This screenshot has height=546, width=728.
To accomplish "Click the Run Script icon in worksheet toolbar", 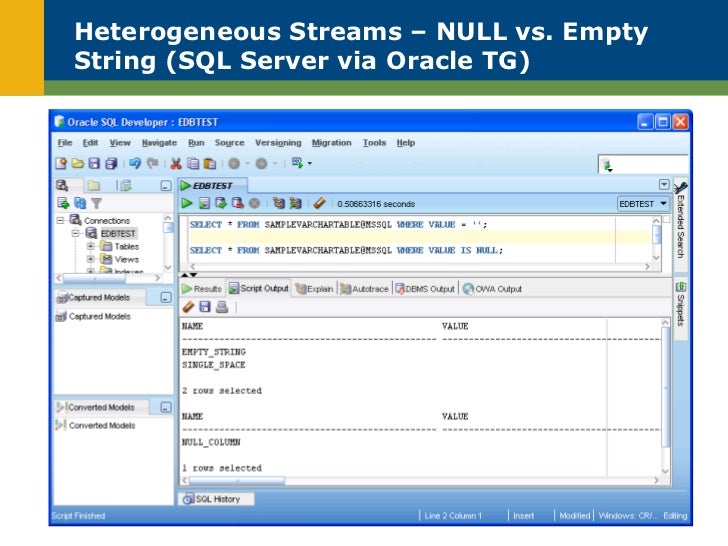I will [x=204, y=203].
